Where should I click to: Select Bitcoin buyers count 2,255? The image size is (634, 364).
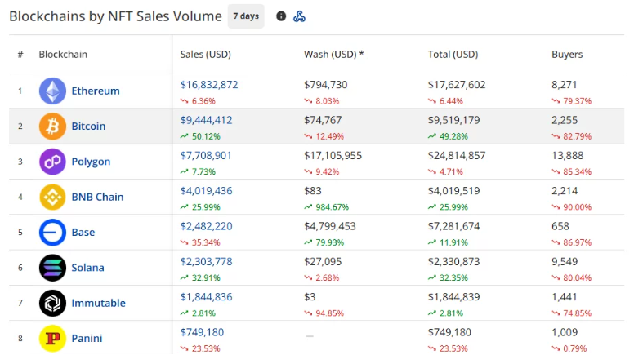(x=565, y=120)
